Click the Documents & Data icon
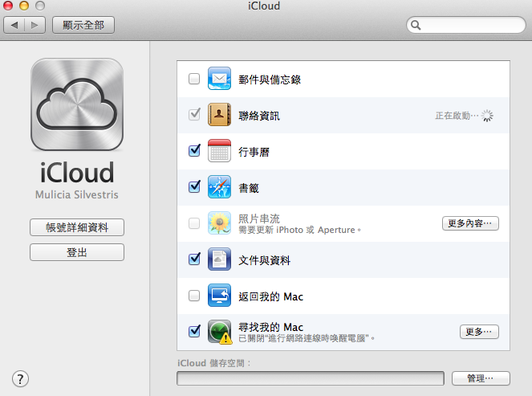The image size is (532, 396). point(219,259)
